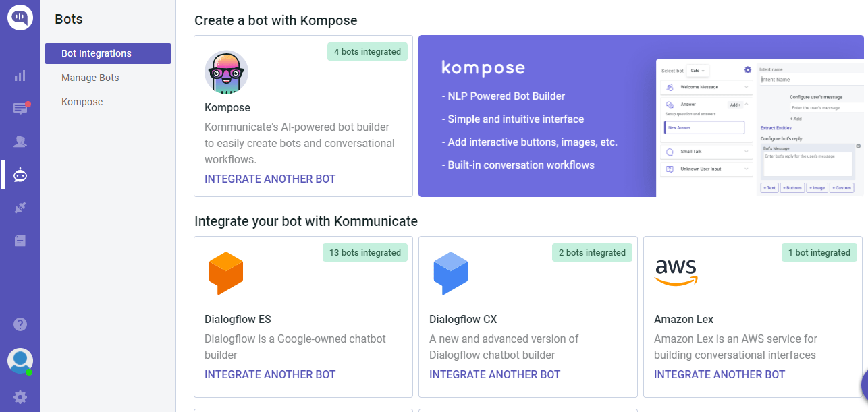Click the Kompose bot avatar icon

click(x=226, y=71)
